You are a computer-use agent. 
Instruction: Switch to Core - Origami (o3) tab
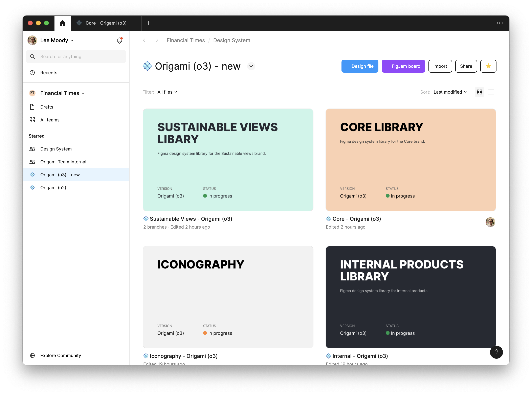pos(106,23)
